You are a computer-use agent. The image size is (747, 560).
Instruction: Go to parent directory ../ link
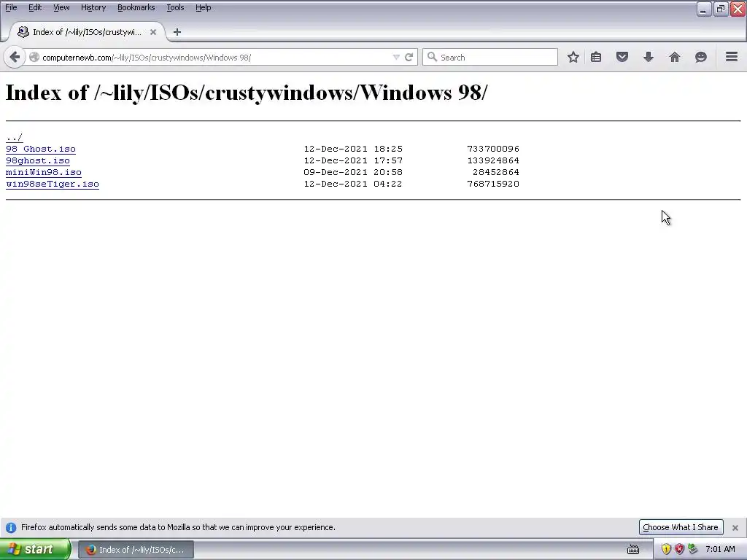[15, 137]
